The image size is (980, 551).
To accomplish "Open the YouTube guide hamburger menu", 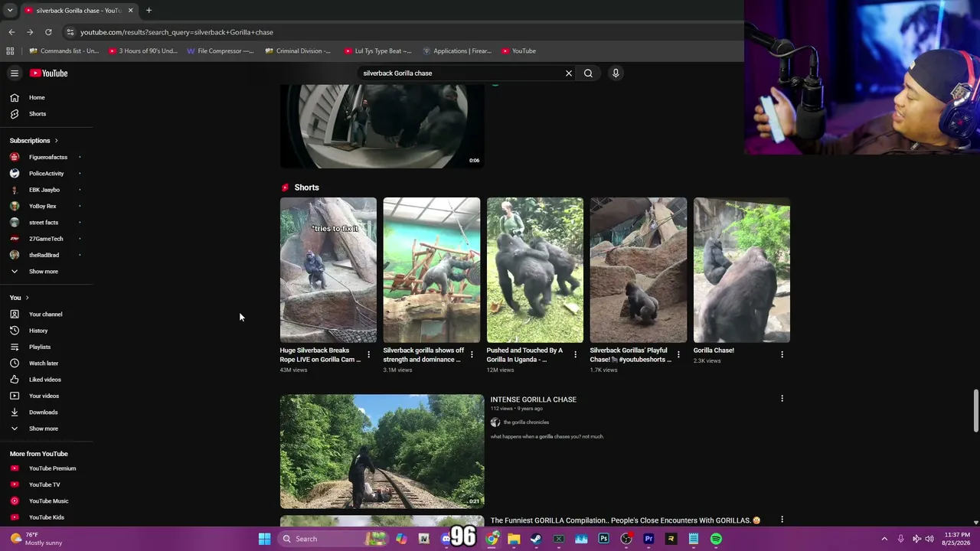I will (15, 73).
